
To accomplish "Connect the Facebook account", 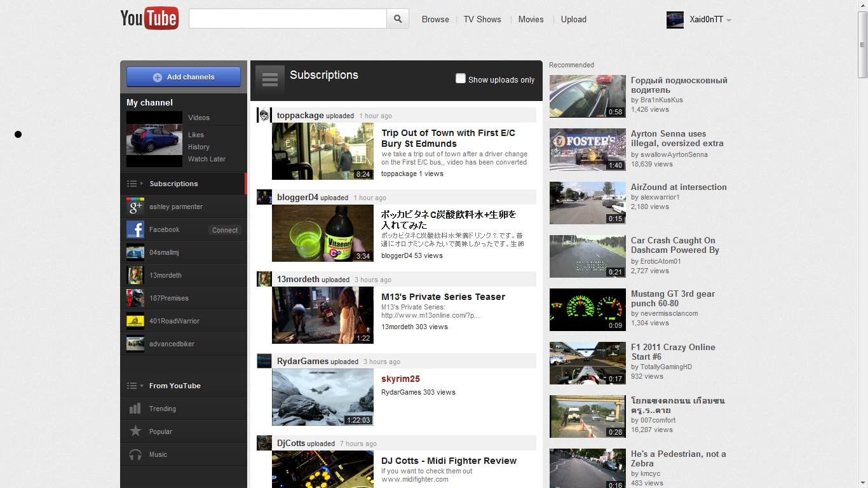I will click(225, 230).
